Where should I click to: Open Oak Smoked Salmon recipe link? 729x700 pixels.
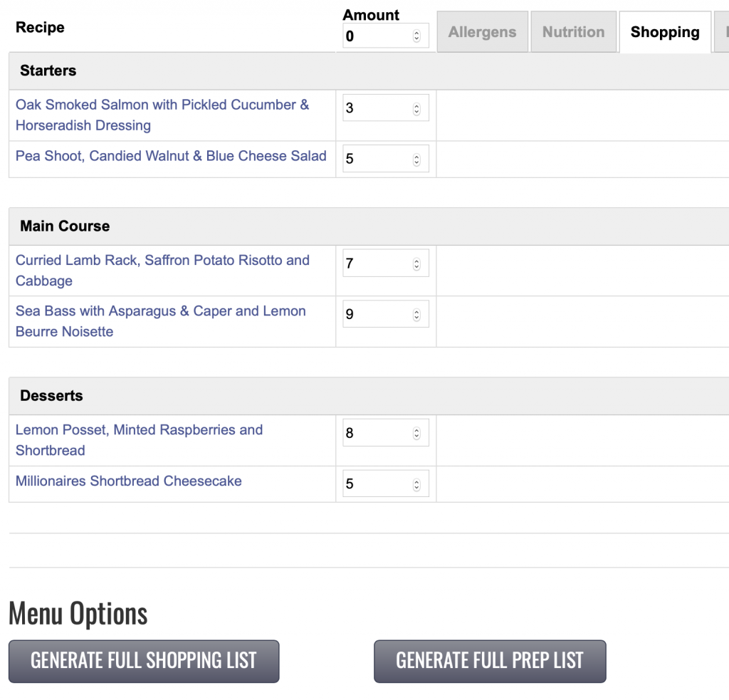tap(162, 115)
